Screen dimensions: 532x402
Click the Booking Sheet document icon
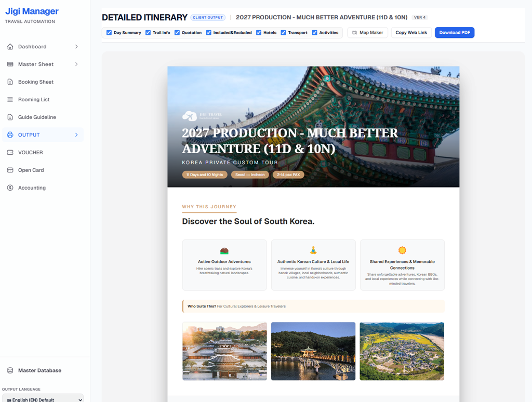coord(10,82)
